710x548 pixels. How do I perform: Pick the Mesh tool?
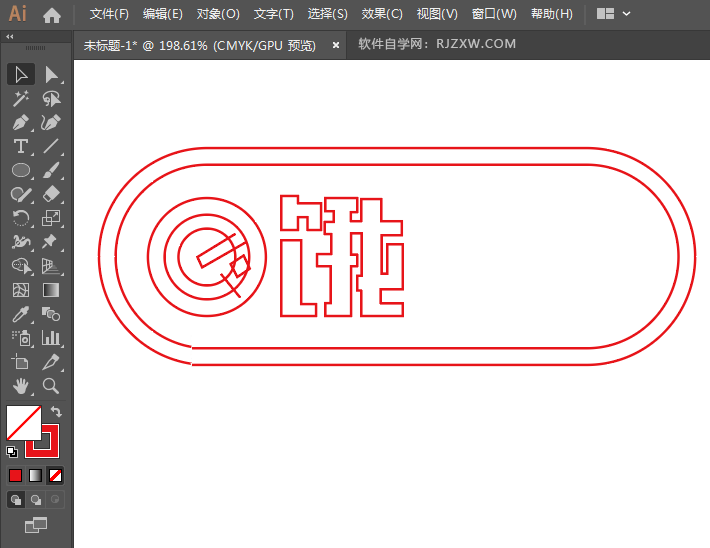21,290
